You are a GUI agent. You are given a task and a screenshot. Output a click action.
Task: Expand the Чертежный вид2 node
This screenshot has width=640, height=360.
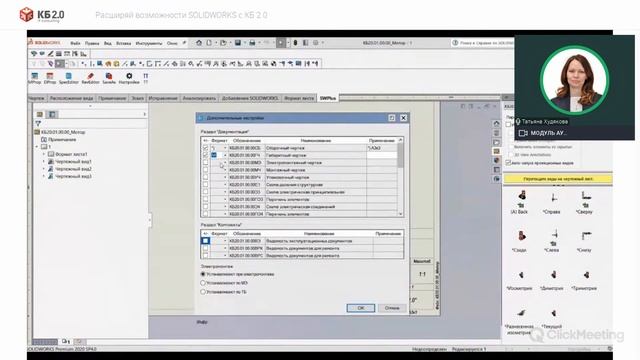44,169
